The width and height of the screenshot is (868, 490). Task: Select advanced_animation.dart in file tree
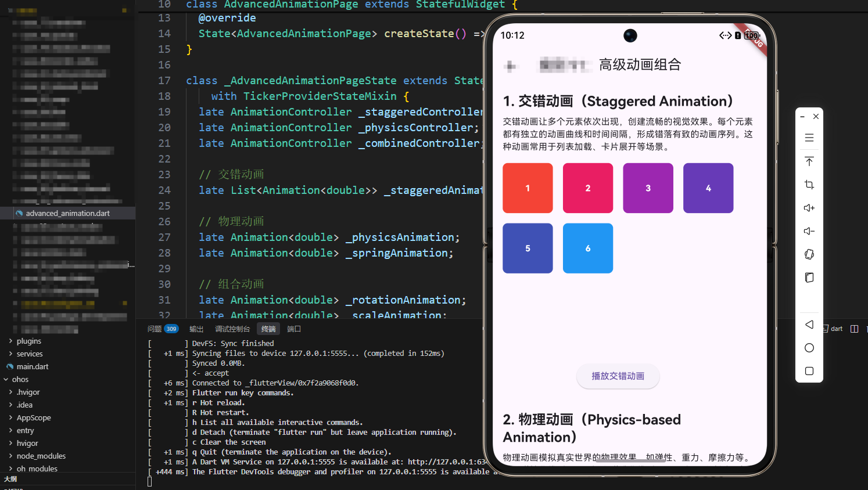[x=67, y=213]
